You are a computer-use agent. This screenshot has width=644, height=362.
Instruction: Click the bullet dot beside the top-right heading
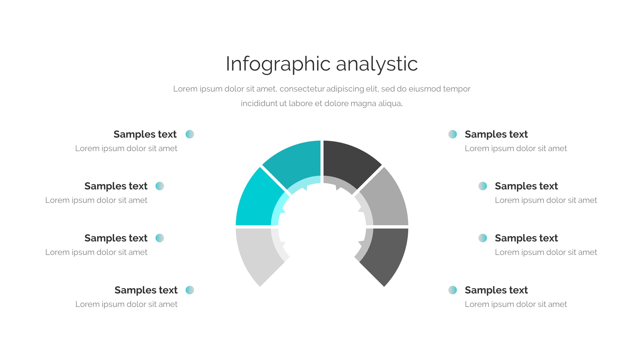[x=453, y=134]
